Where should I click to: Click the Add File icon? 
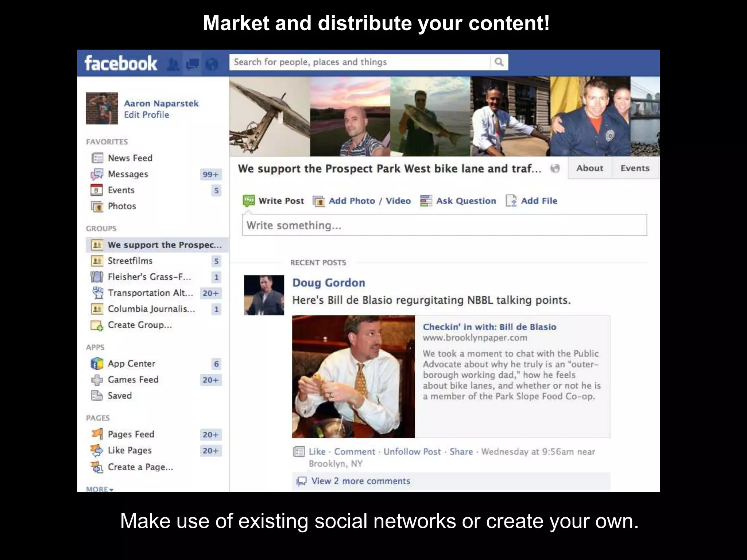tap(511, 201)
